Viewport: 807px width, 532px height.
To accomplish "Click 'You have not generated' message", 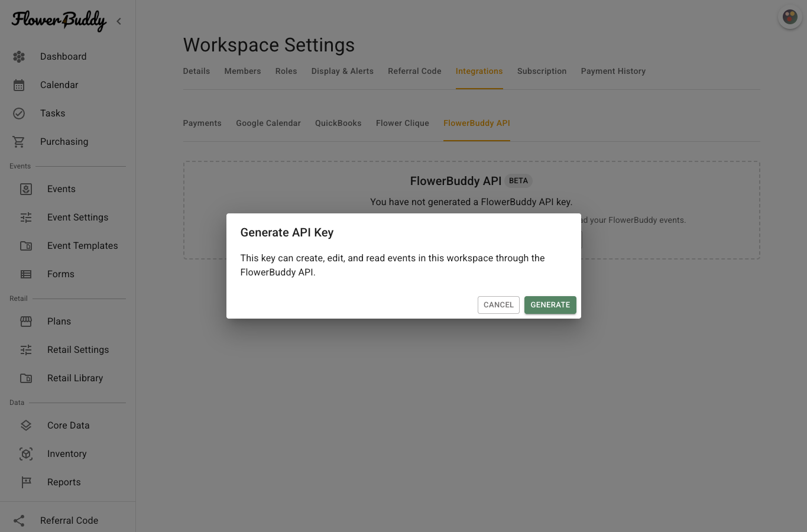I will tap(471, 202).
